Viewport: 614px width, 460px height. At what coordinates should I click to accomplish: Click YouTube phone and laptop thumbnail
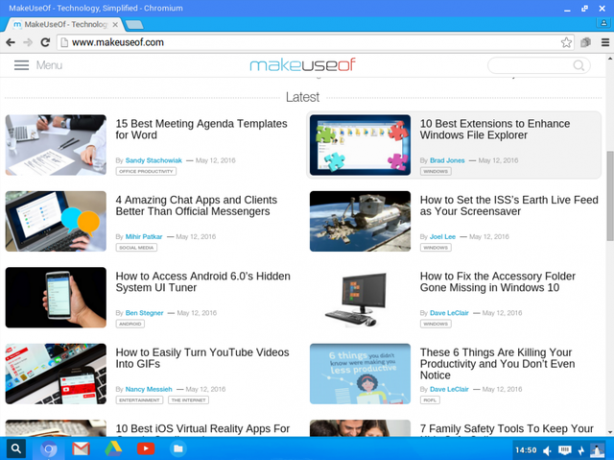pyautogui.click(x=56, y=374)
